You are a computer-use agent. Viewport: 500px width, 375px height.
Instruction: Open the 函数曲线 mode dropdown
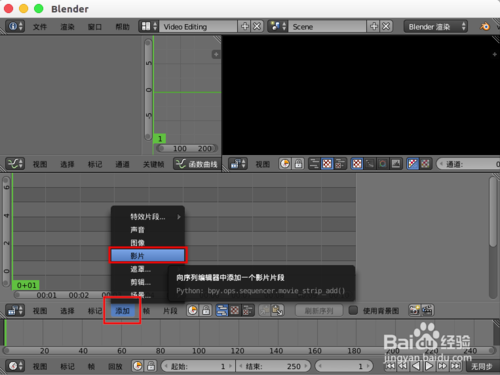click(x=197, y=164)
